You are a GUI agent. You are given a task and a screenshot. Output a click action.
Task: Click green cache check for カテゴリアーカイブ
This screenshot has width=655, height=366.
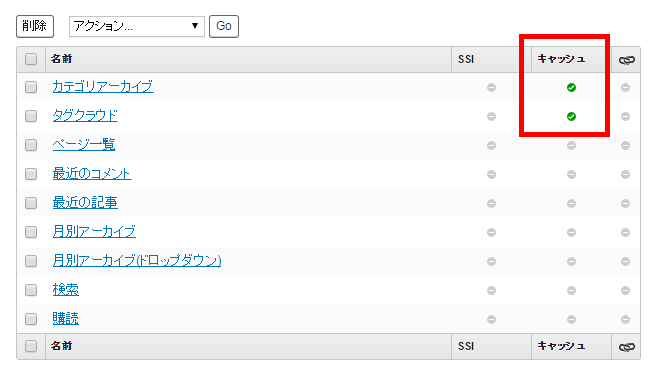pos(571,87)
